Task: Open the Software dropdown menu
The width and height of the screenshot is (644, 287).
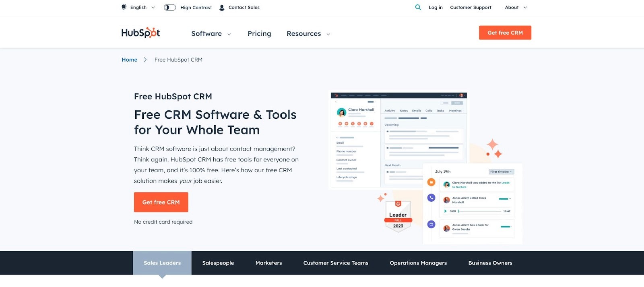Action: pyautogui.click(x=211, y=33)
